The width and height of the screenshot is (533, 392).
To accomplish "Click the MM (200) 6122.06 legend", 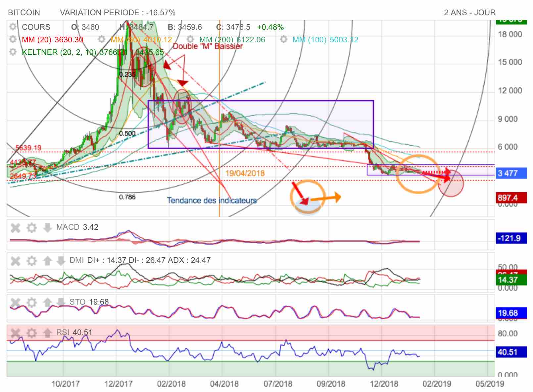I will (232, 40).
